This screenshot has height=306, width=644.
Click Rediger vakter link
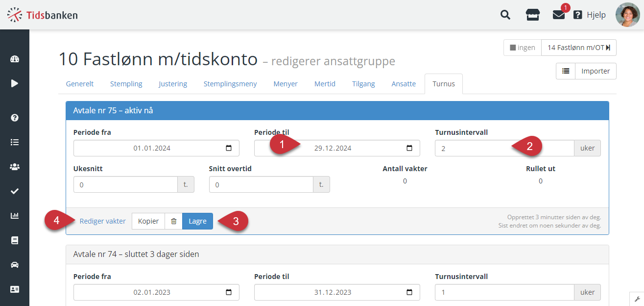tap(103, 221)
